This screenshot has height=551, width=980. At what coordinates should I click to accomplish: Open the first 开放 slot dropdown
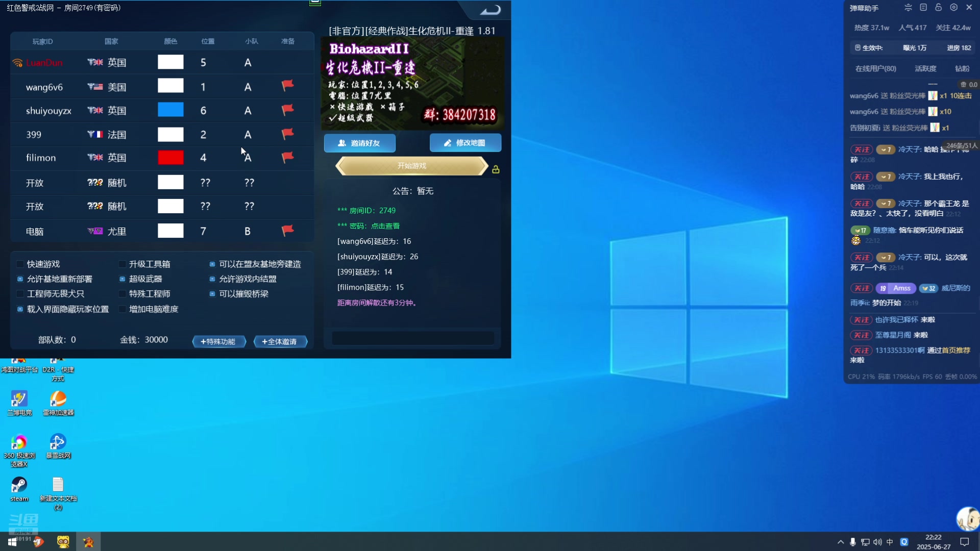[35, 183]
